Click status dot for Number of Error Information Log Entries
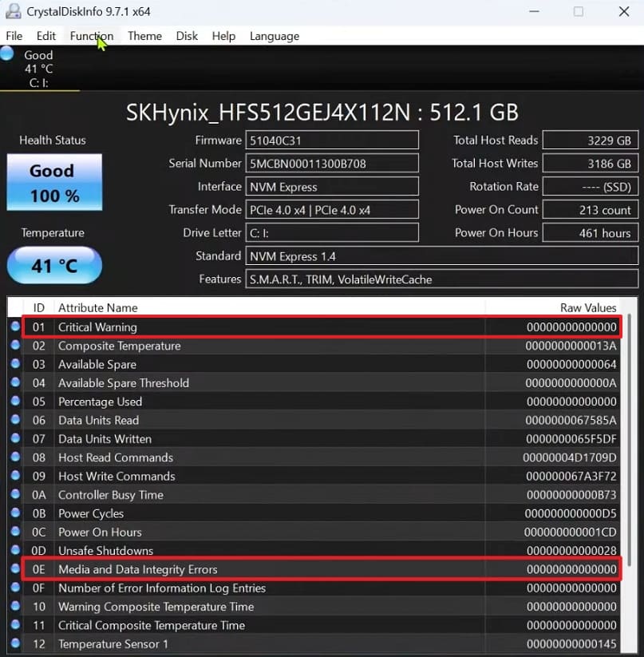 (x=15, y=587)
